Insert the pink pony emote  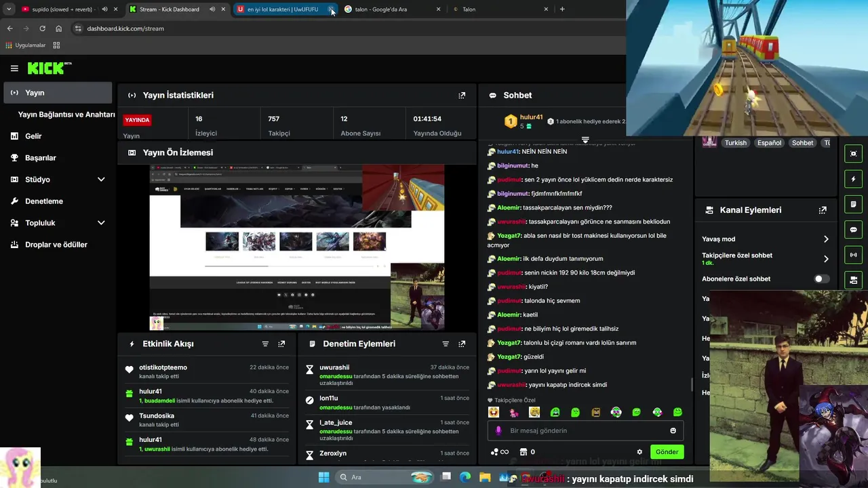[514, 411]
